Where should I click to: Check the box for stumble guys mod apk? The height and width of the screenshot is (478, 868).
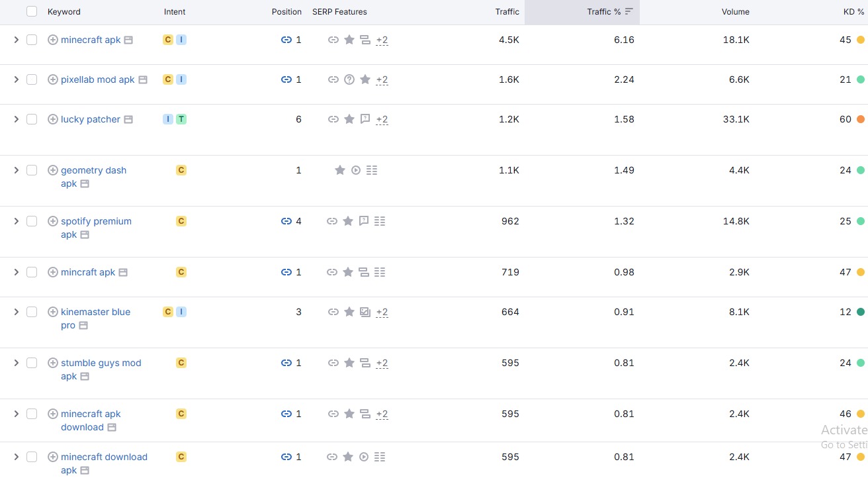click(32, 363)
